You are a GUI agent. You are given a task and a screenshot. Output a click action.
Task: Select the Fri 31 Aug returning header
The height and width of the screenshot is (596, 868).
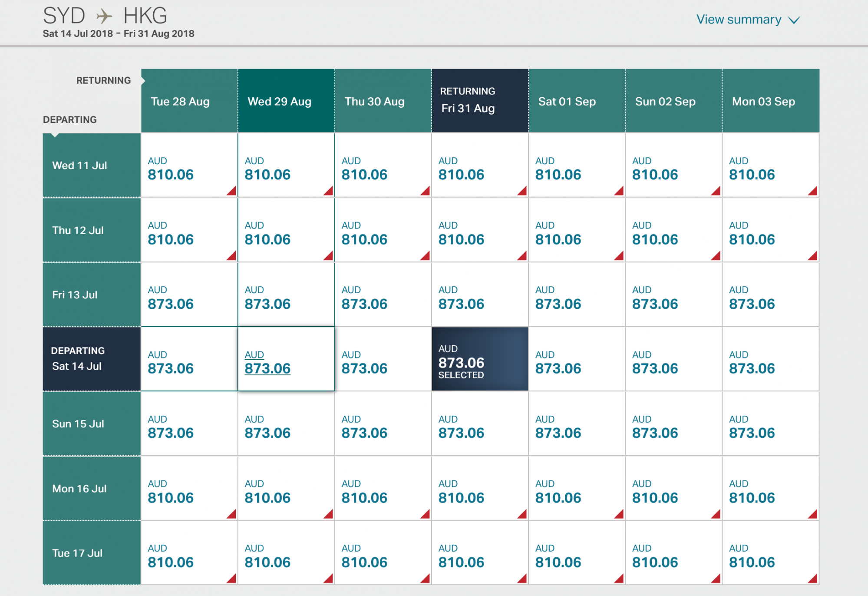pyautogui.click(x=480, y=101)
